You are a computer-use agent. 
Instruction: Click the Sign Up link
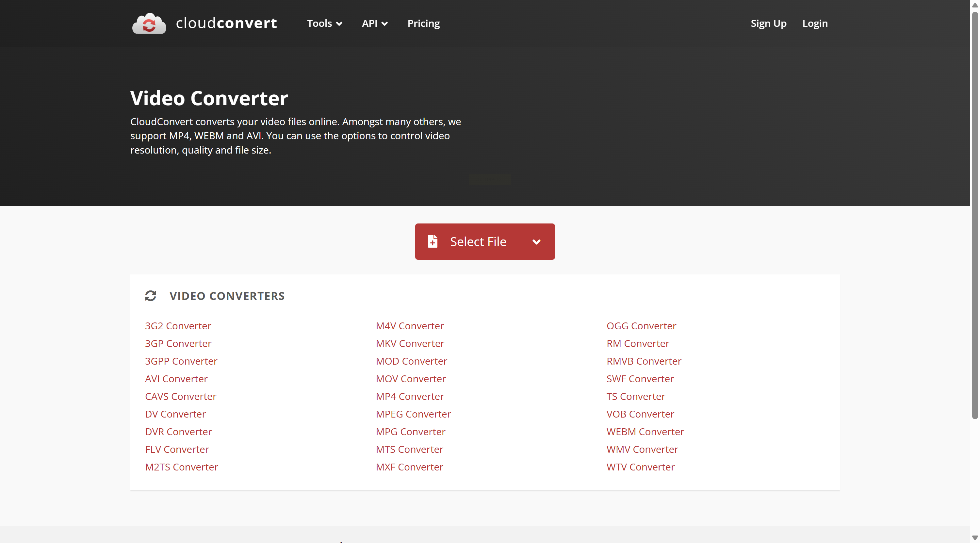768,24
